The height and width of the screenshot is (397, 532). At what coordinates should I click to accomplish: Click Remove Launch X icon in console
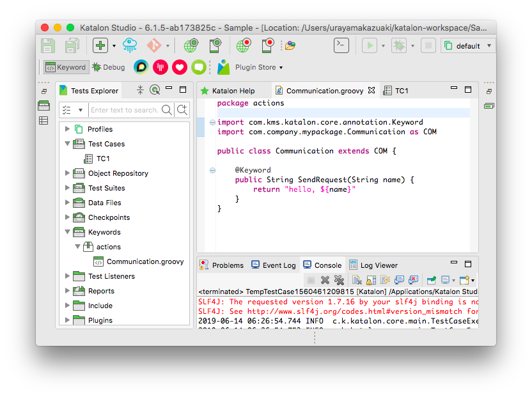tap(325, 280)
